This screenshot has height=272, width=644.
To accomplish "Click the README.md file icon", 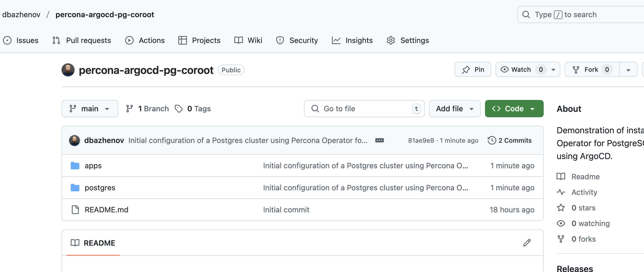I will point(75,210).
